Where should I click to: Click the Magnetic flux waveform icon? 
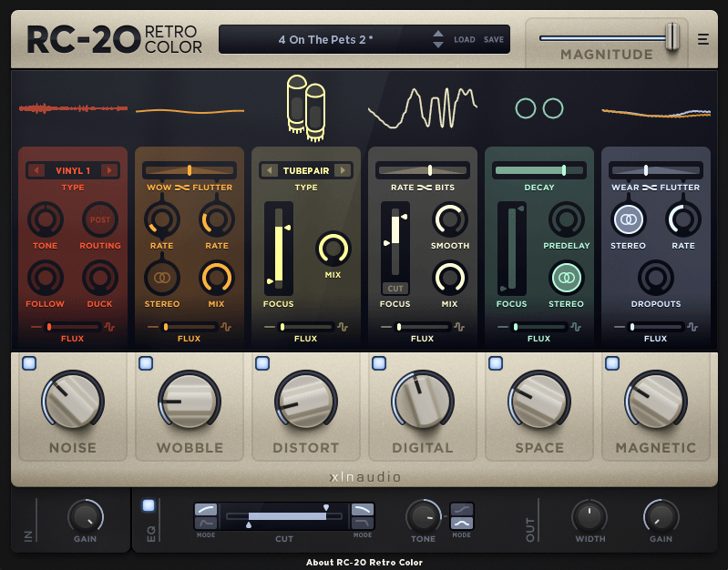pyautogui.click(x=692, y=327)
